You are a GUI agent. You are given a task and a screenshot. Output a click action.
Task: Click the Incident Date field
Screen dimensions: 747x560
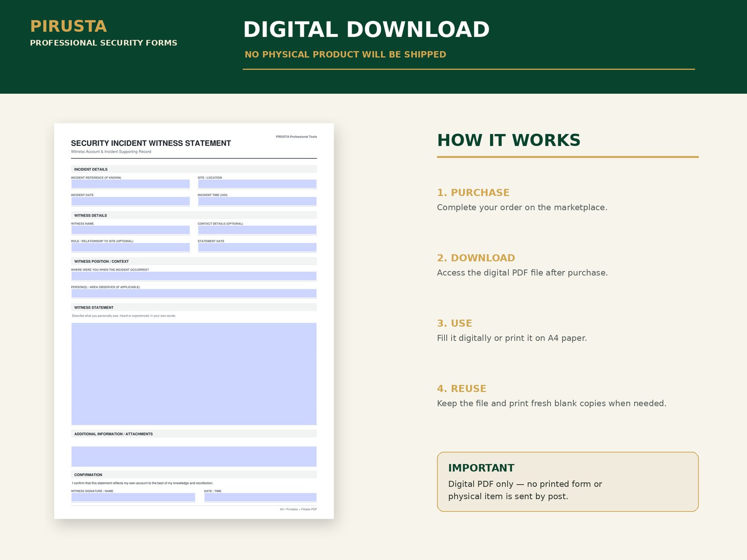click(130, 201)
